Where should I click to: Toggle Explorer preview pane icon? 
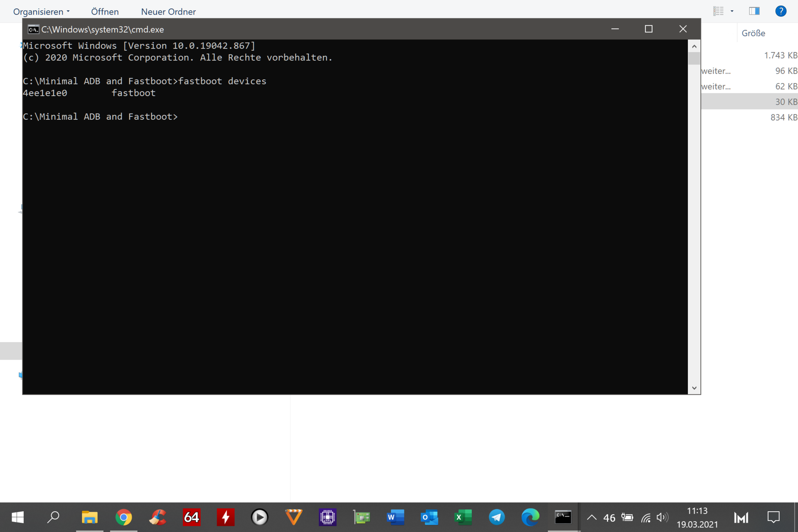coord(754,11)
